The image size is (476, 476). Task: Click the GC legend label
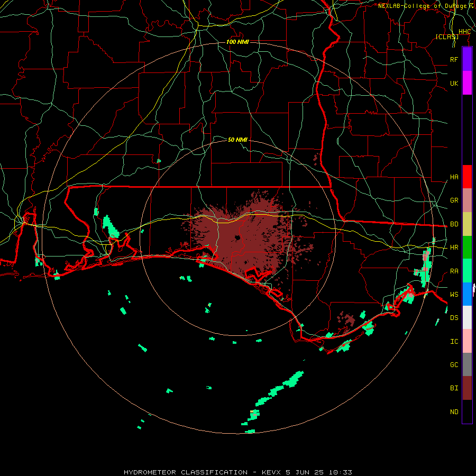(454, 365)
